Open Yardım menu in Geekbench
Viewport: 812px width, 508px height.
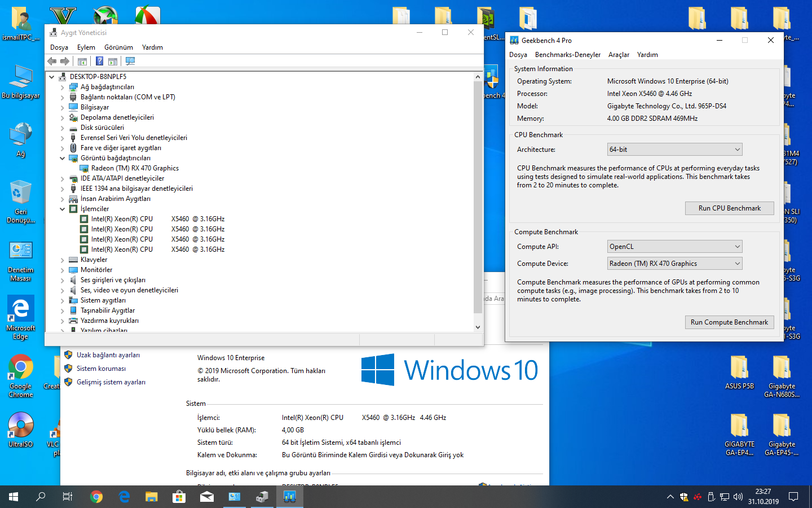click(647, 55)
